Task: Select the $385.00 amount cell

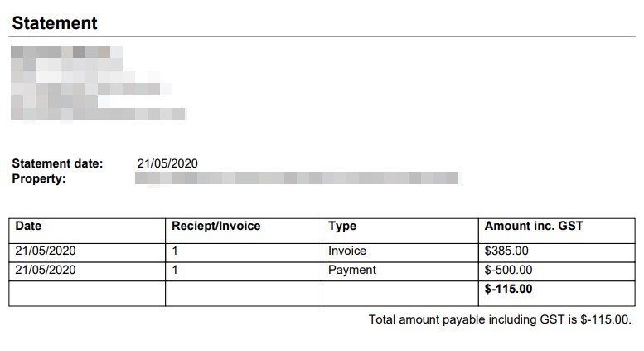Action: click(506, 251)
